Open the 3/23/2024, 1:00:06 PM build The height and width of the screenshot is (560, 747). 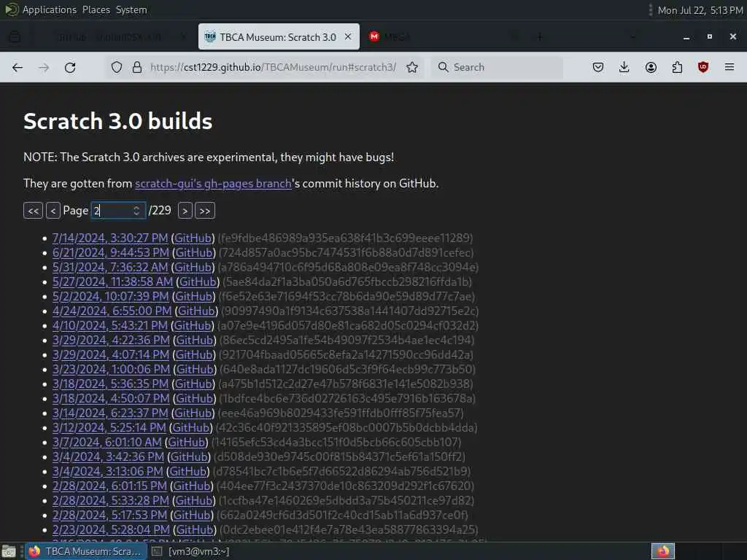(x=111, y=369)
